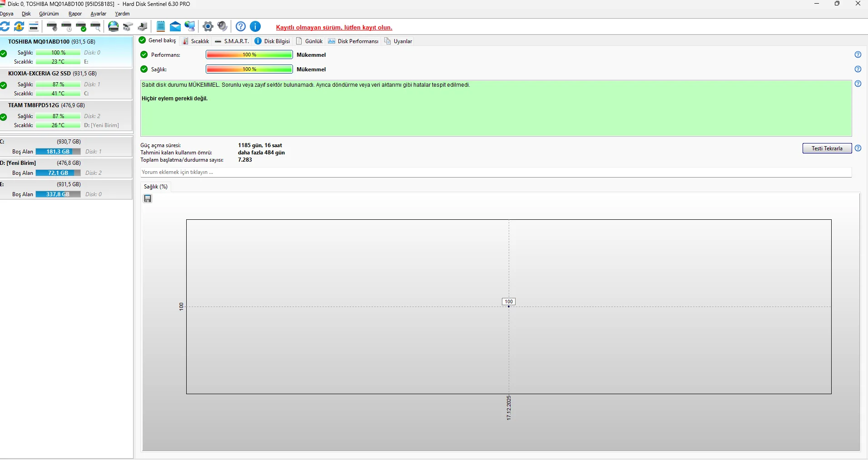
Task: Open the Günlük tab
Action: click(309, 41)
